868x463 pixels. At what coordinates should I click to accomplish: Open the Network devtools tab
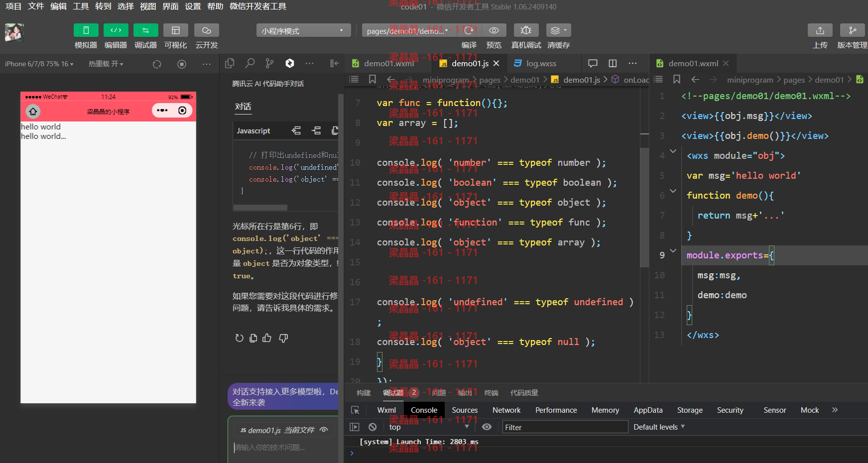(506, 410)
